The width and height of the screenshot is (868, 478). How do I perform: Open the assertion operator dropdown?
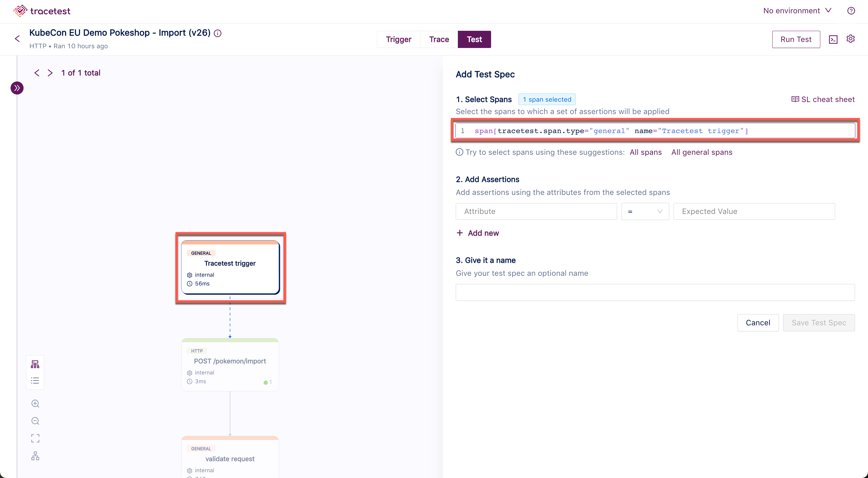click(645, 212)
